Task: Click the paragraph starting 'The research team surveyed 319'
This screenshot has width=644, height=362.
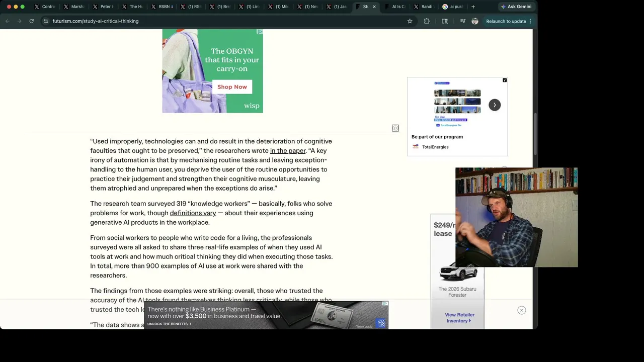Action: point(211,213)
